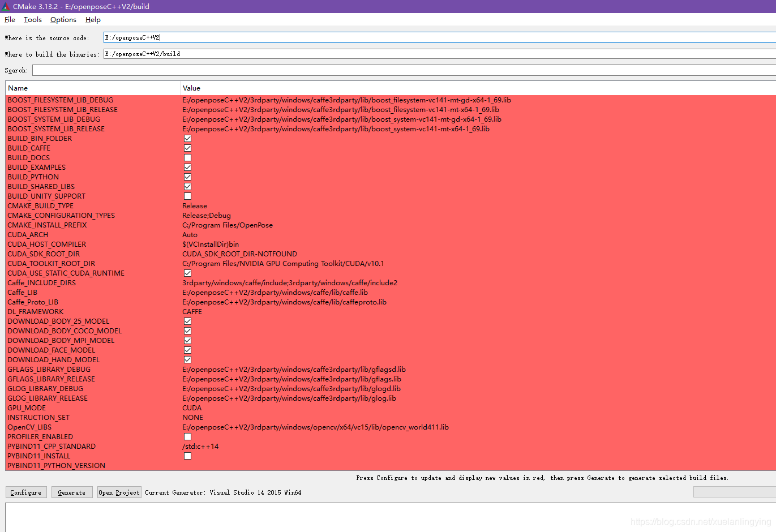The image size is (776, 532).
Task: Click the Open Project button
Action: pyautogui.click(x=119, y=492)
